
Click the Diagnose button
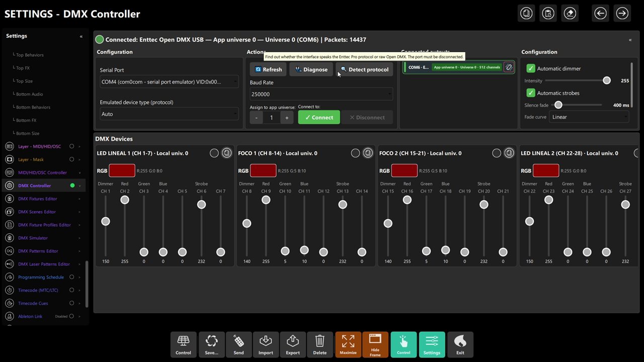pyautogui.click(x=311, y=69)
